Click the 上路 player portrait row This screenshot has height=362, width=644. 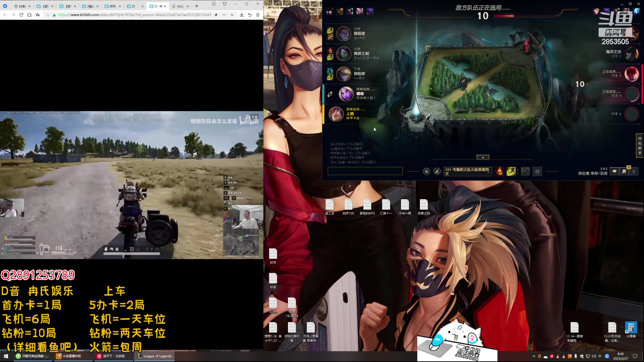pos(356,114)
